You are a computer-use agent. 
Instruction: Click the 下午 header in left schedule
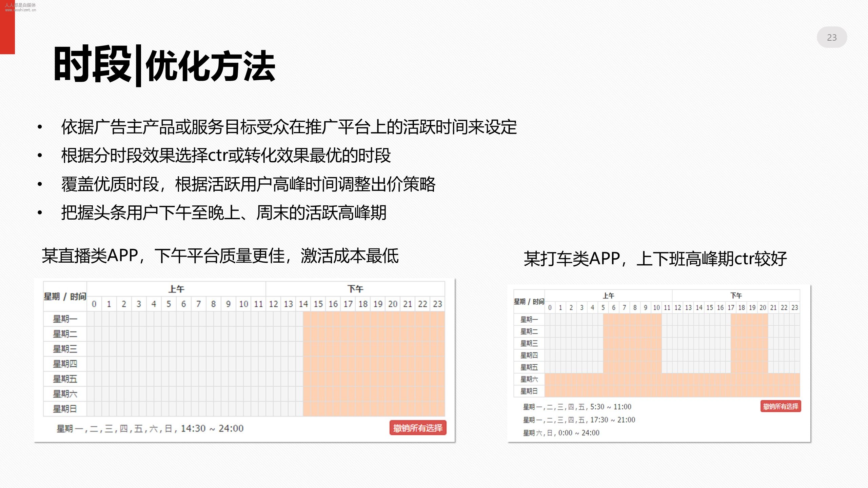[x=355, y=289]
